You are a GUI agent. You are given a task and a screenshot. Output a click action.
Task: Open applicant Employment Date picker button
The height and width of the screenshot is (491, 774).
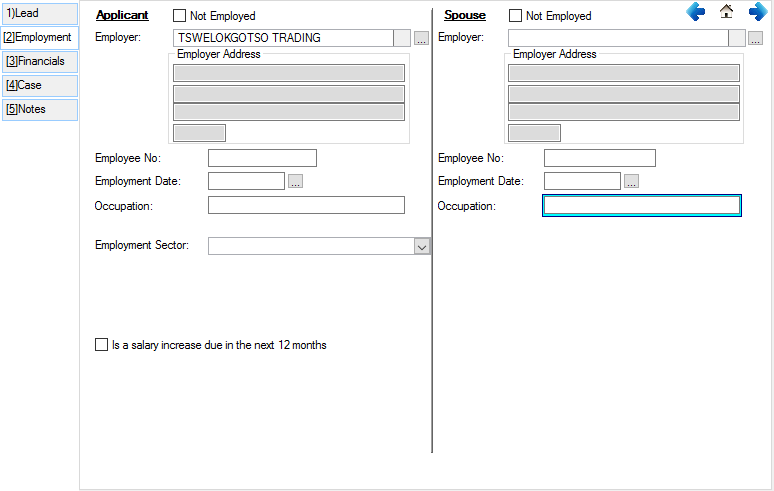click(295, 181)
